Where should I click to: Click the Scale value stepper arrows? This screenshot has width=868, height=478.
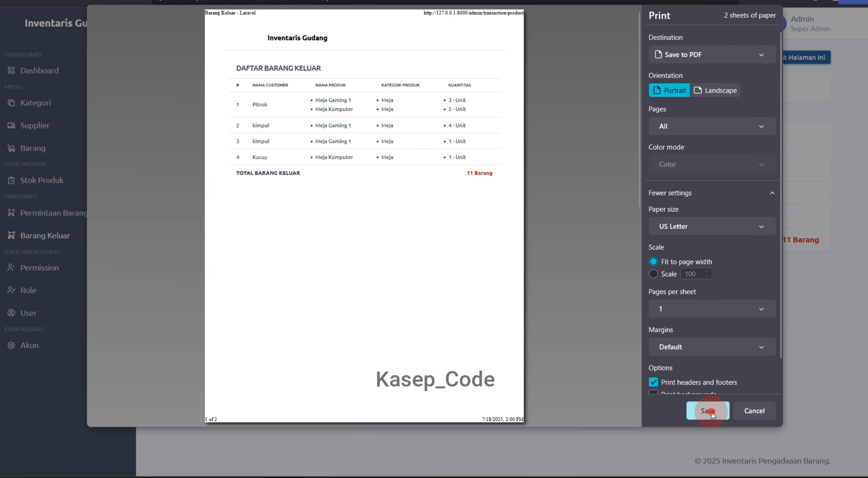click(x=707, y=274)
